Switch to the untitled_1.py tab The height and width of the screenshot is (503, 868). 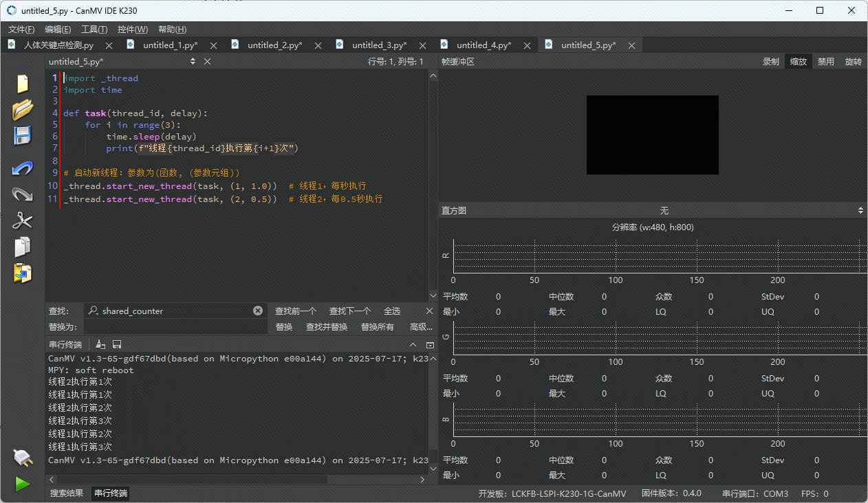click(171, 45)
